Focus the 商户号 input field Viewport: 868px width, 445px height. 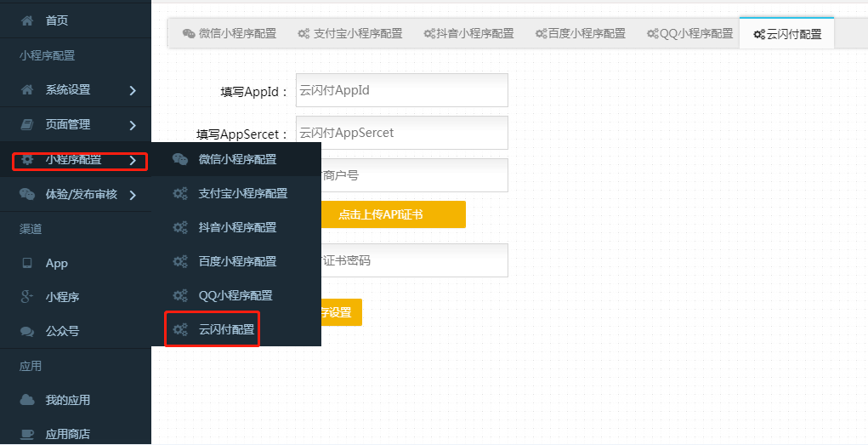pyautogui.click(x=414, y=175)
